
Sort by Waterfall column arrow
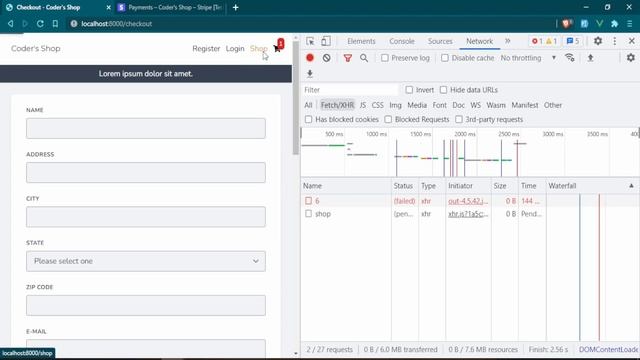[x=631, y=186]
